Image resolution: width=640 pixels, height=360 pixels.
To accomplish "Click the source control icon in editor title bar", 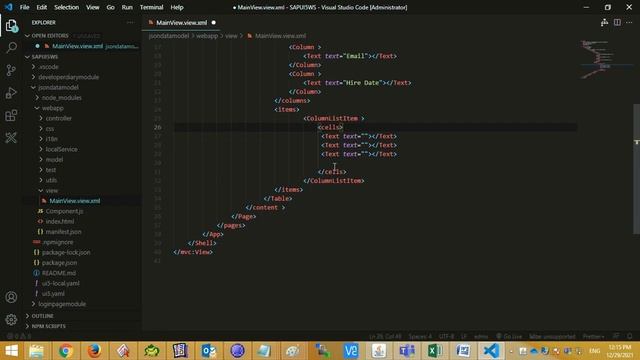I will (x=604, y=22).
